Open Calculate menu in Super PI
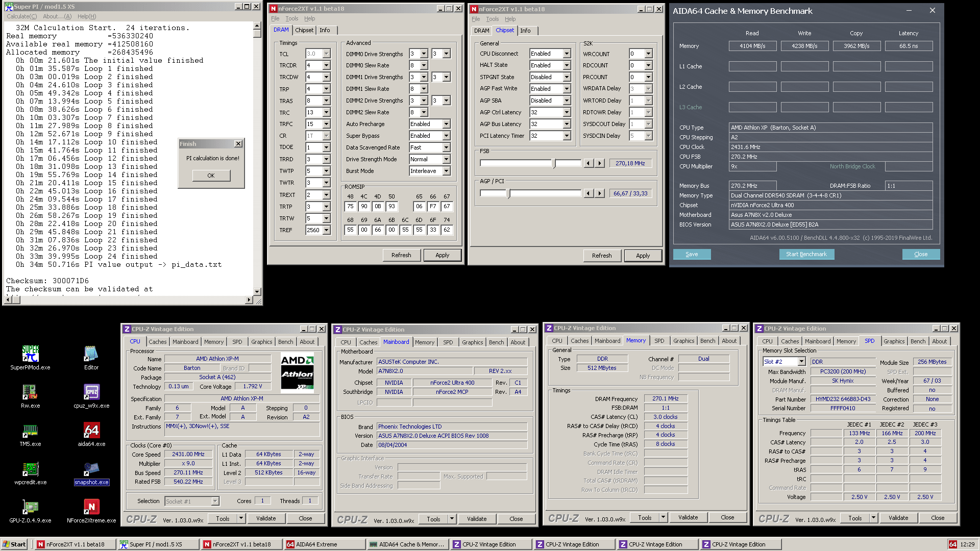The height and width of the screenshot is (551, 980). point(21,16)
